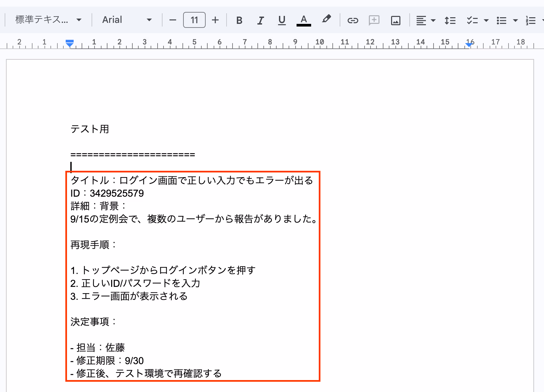Click the ID：3429525579 line
544x392 pixels.
pyautogui.click(x=107, y=193)
